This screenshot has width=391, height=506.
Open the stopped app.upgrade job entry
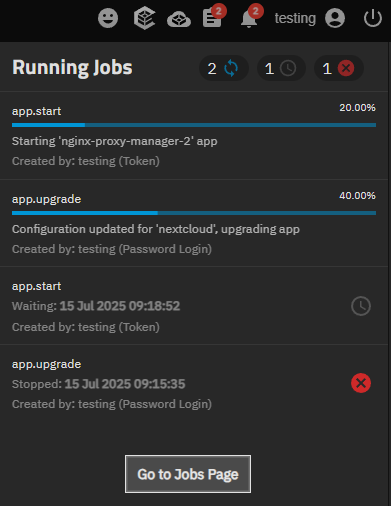[194, 383]
